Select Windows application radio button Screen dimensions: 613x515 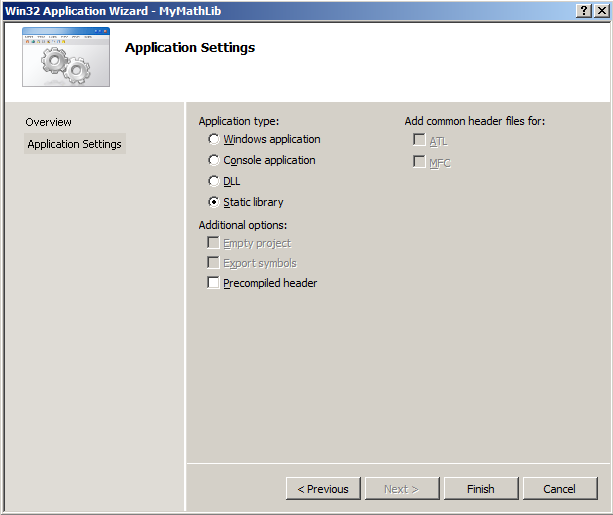[214, 140]
